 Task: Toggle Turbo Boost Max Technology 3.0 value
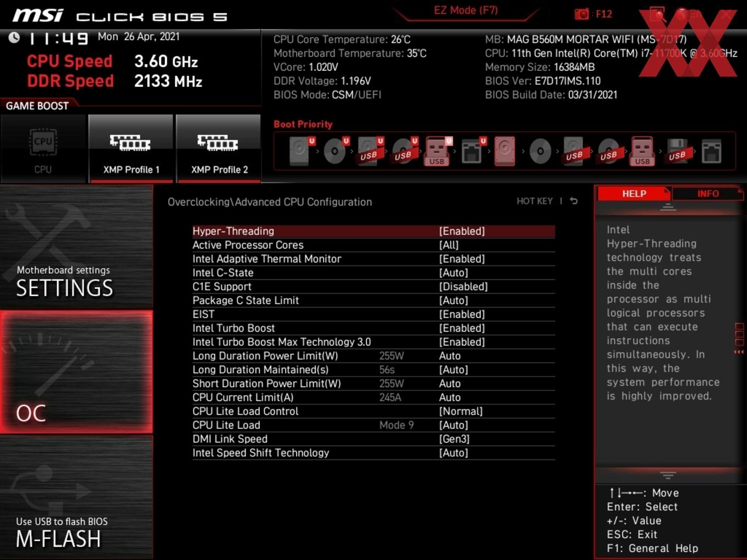pyautogui.click(x=462, y=342)
